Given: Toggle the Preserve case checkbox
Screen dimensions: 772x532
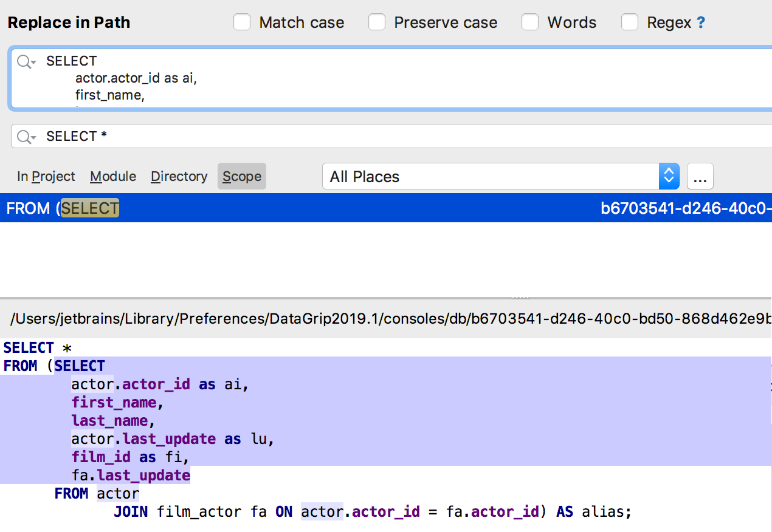Looking at the screenshot, I should (377, 23).
